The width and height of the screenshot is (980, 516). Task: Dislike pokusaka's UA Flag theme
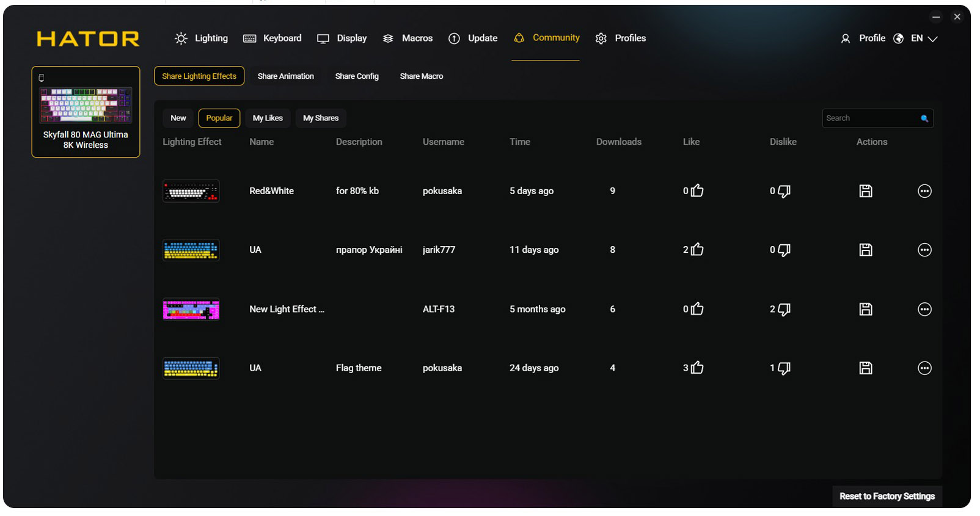tap(784, 368)
